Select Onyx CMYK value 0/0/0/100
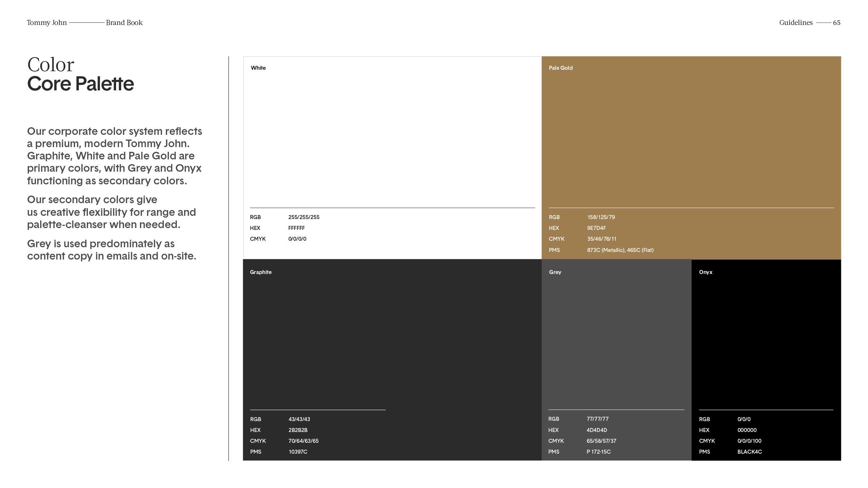 (749, 441)
